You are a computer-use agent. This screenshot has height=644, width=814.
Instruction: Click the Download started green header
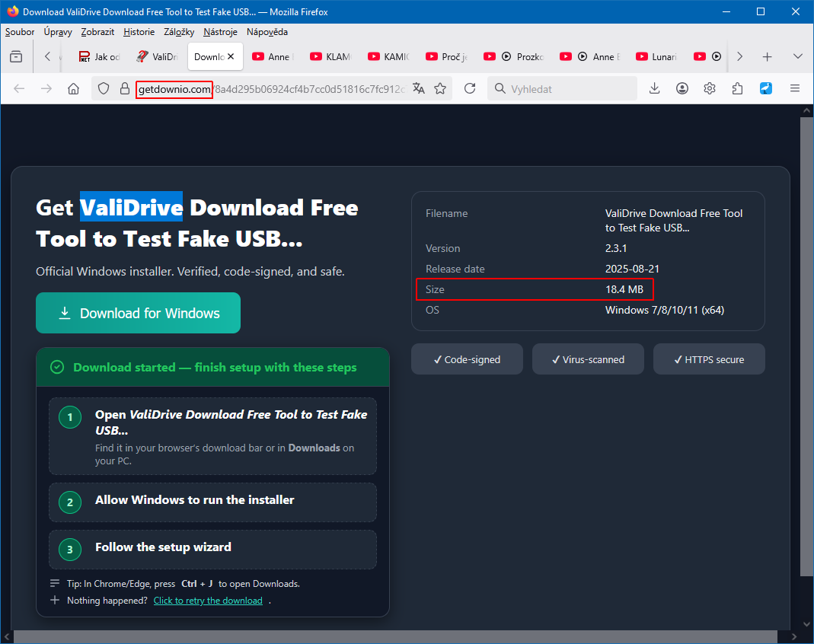click(x=213, y=368)
